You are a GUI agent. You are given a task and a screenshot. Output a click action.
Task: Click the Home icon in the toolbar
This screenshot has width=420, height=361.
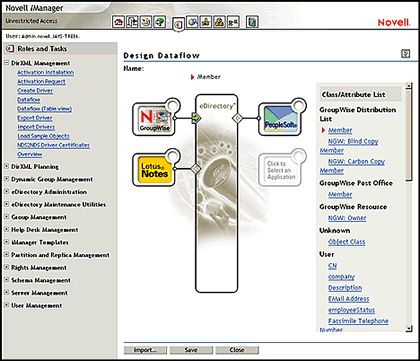[118, 22]
